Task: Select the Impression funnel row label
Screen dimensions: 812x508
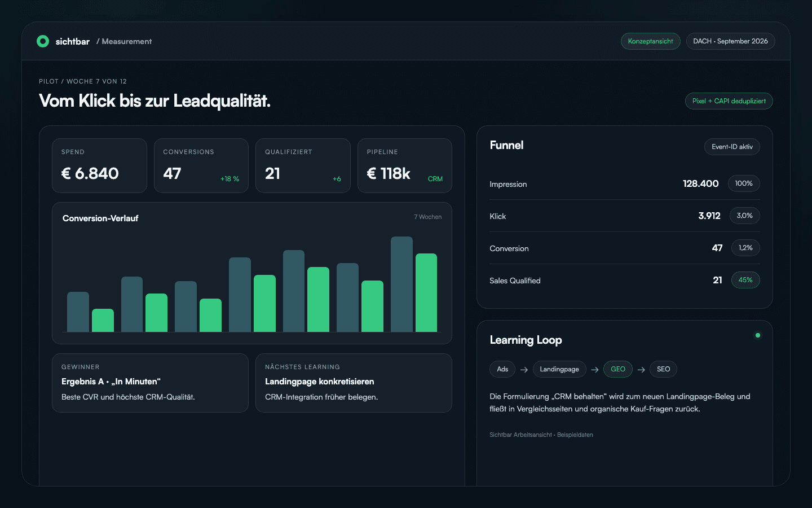Action: (x=508, y=184)
